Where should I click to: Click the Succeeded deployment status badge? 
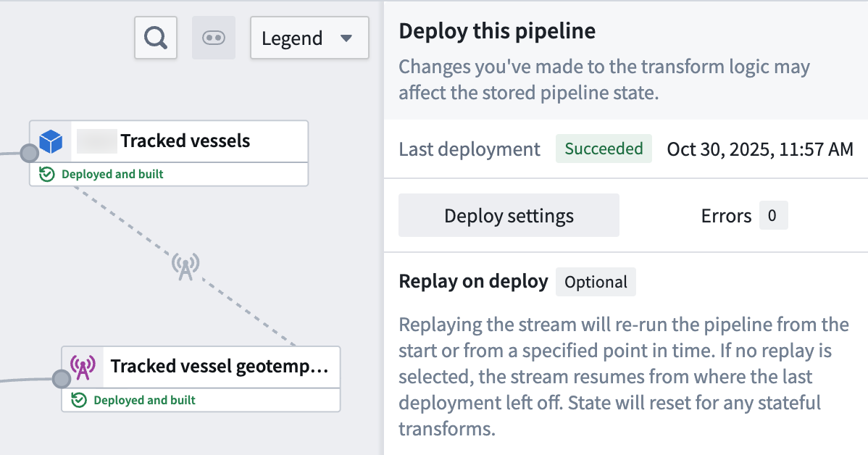[x=604, y=149]
